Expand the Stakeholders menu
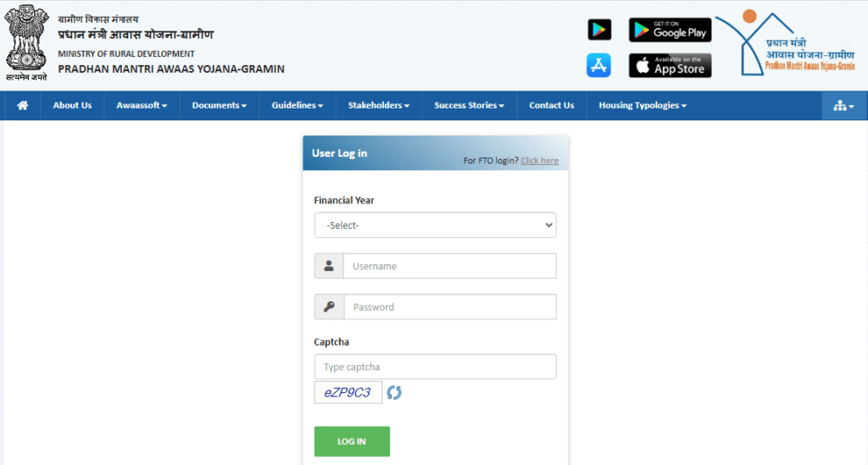The width and height of the screenshot is (868, 465). pyautogui.click(x=379, y=106)
